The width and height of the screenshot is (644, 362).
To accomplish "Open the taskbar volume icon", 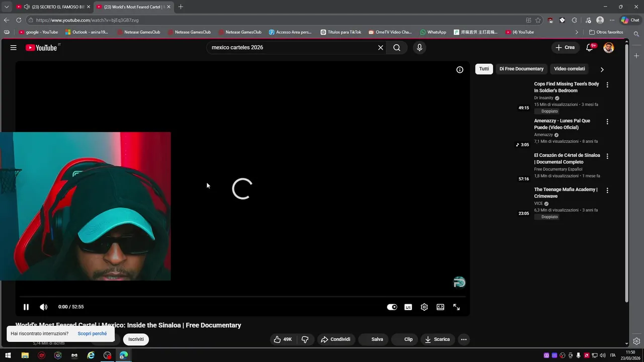I will pyautogui.click(x=603, y=355).
